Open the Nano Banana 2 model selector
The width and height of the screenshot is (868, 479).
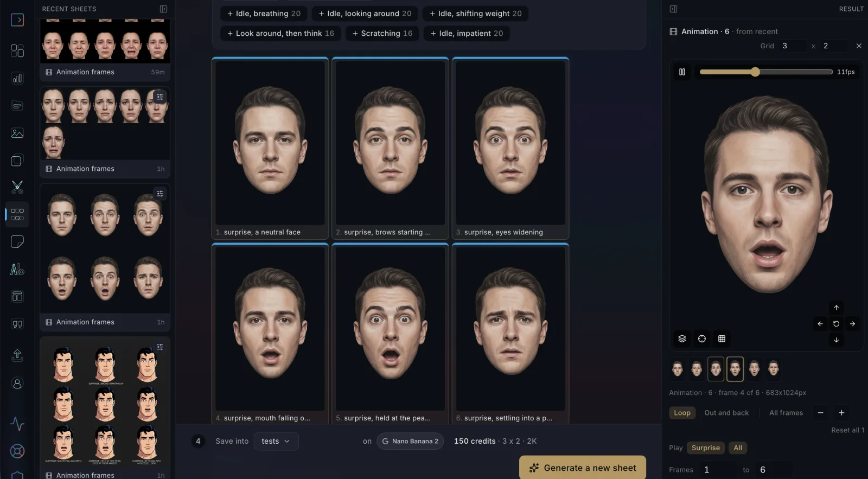point(410,441)
